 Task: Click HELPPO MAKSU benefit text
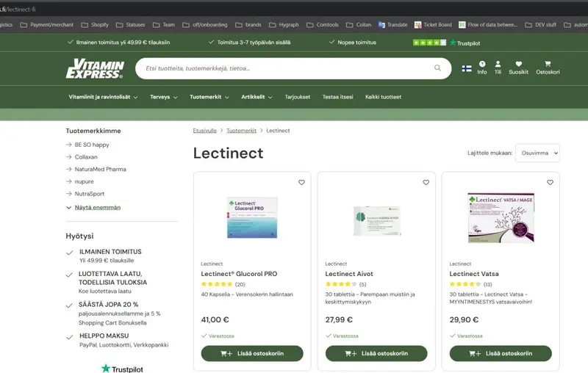[x=104, y=336]
